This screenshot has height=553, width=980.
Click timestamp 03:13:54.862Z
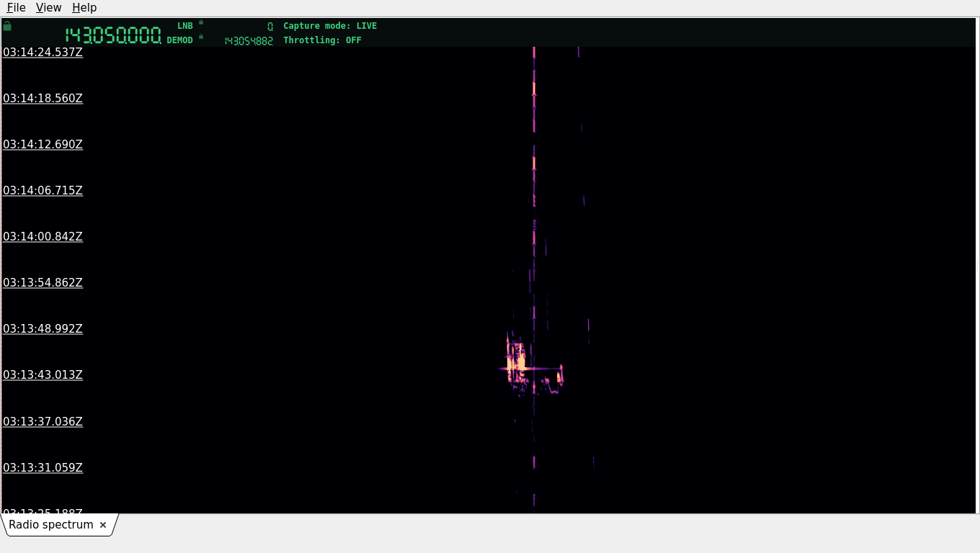(43, 282)
